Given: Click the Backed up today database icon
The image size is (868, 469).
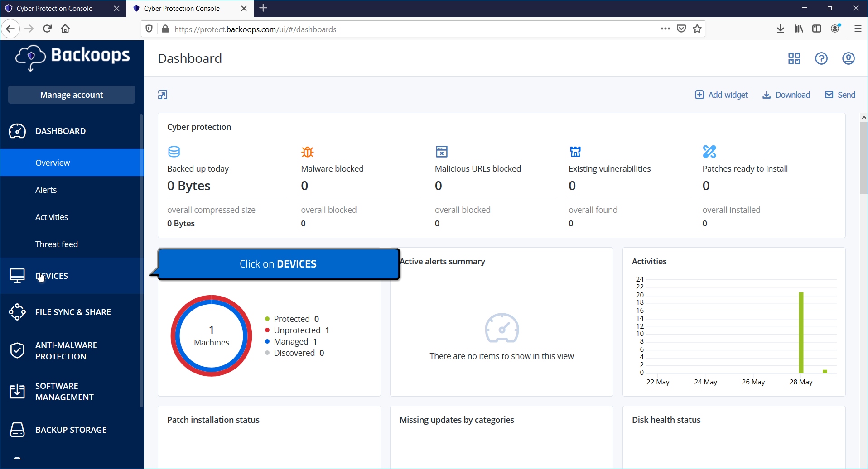Looking at the screenshot, I should (x=174, y=151).
